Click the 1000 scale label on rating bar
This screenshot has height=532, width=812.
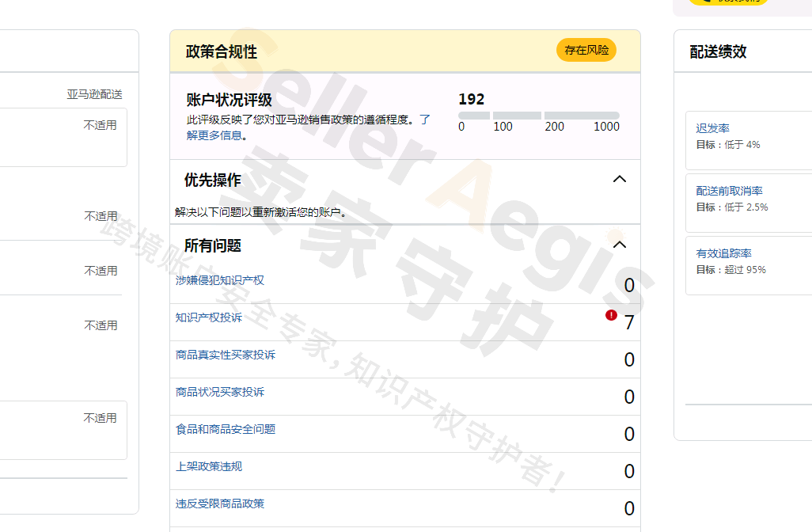[606, 127]
